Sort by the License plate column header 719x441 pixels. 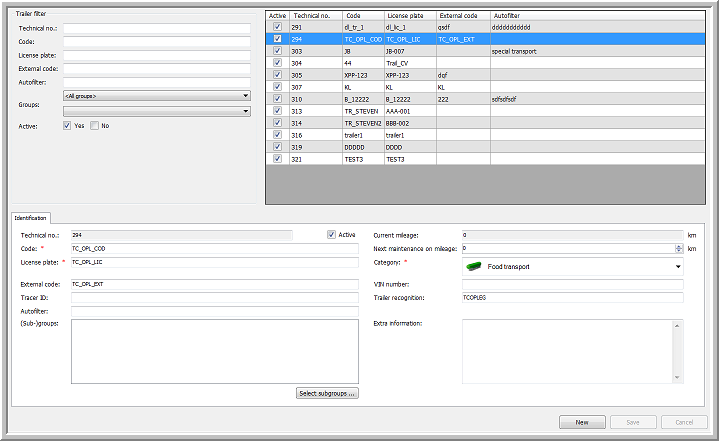(408, 16)
